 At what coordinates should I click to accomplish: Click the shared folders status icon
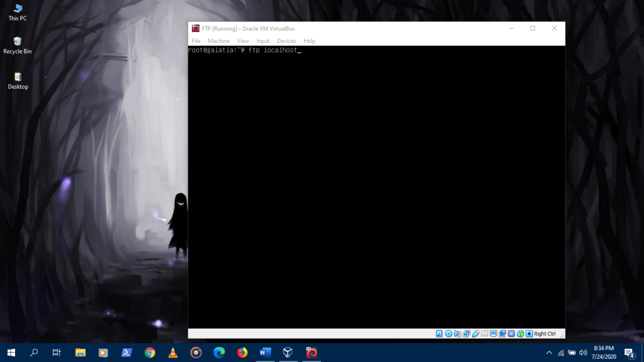485,334
